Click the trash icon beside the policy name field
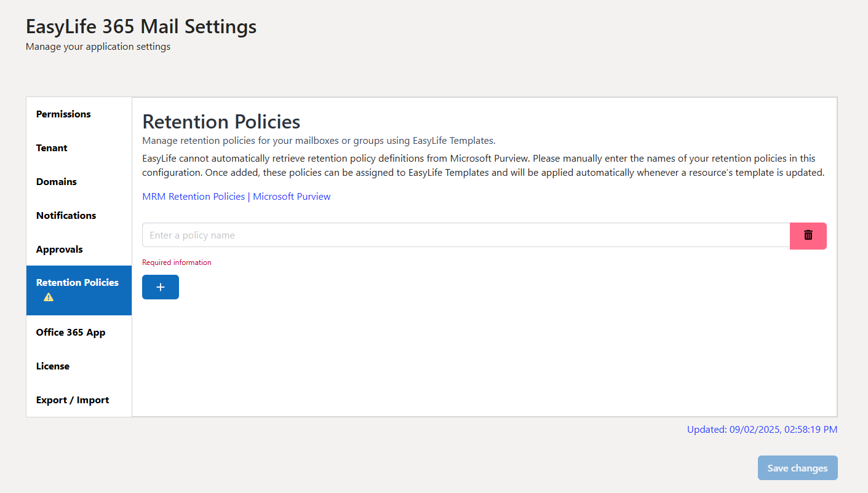 pyautogui.click(x=808, y=235)
